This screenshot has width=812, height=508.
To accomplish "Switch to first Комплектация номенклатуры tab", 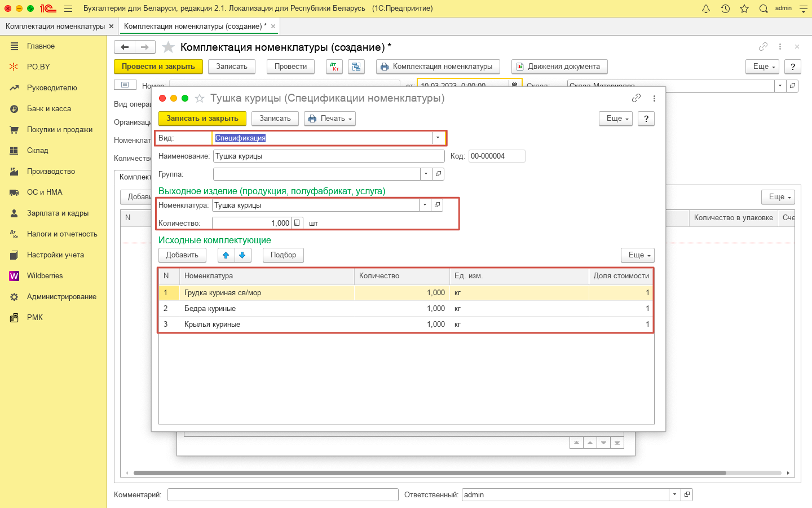I will pyautogui.click(x=55, y=27).
